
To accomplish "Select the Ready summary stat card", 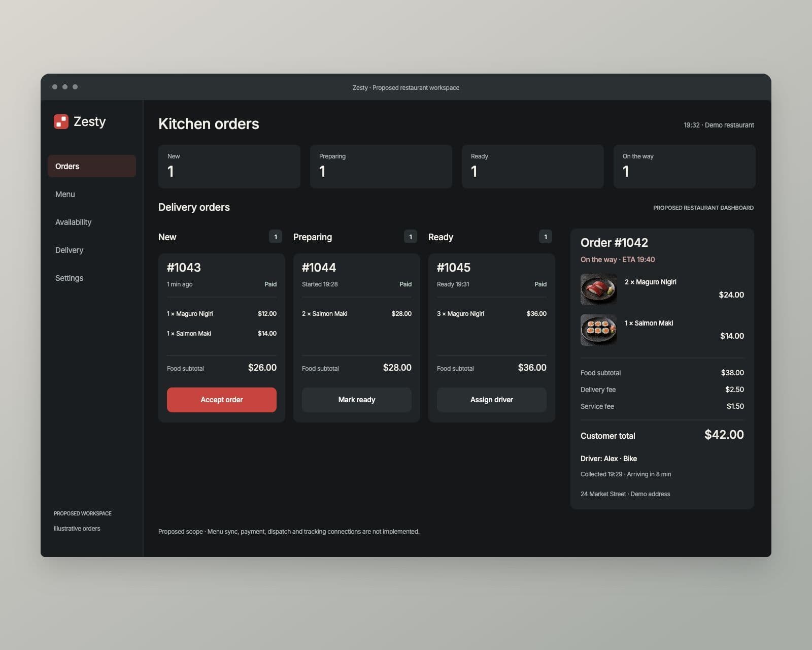I will click(533, 167).
